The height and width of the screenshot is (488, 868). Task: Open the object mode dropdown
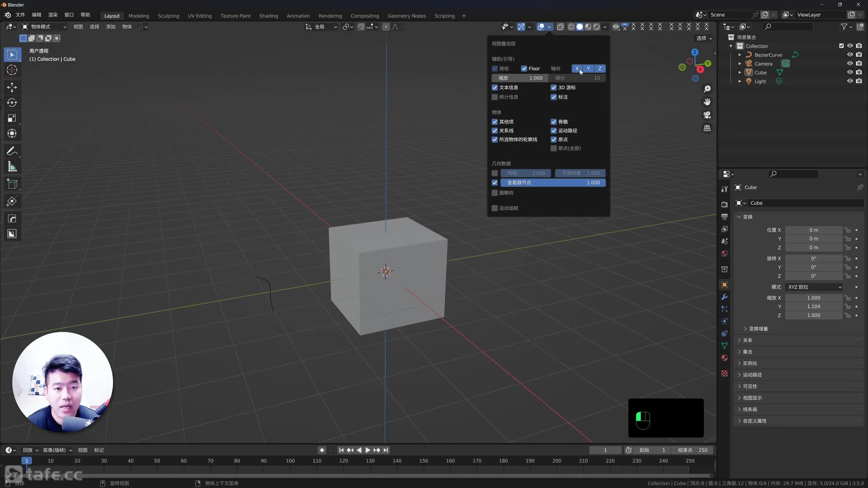(x=44, y=27)
